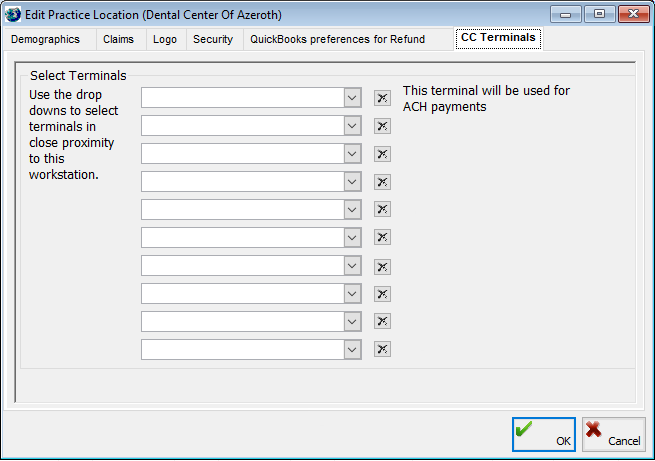655x461 pixels.
Task: Click the clear icon beside the second terminal
Action: (382, 126)
